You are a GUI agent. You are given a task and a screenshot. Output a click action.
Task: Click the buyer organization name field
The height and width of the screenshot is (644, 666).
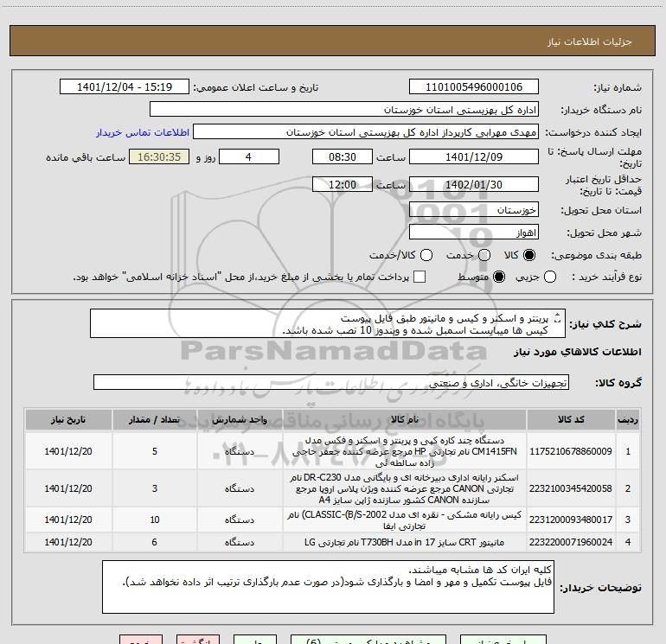pos(344,110)
